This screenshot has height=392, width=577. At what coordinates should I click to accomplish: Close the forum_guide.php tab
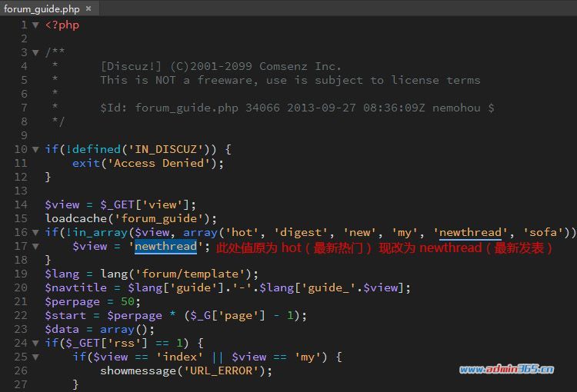point(88,8)
